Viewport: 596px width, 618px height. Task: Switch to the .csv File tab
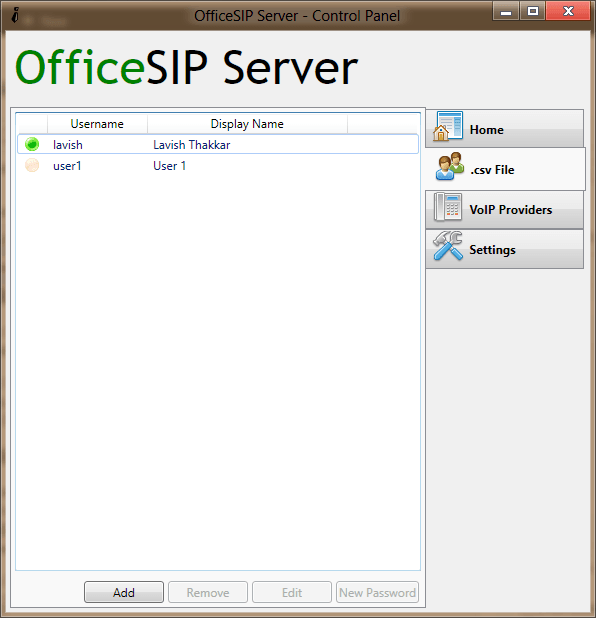coord(505,169)
